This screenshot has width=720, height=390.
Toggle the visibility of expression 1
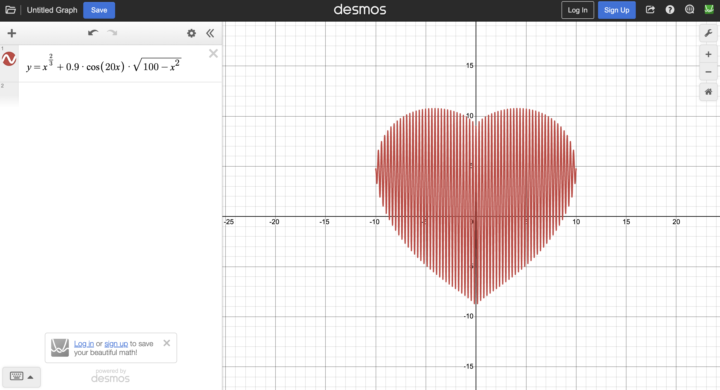pyautogui.click(x=9, y=59)
